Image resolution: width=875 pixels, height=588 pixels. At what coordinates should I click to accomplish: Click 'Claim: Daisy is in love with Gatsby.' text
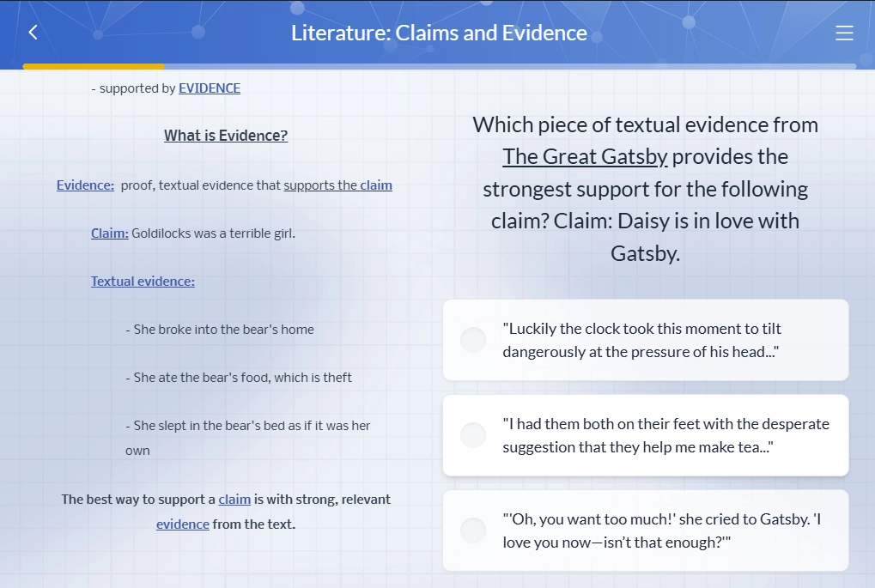point(646,237)
